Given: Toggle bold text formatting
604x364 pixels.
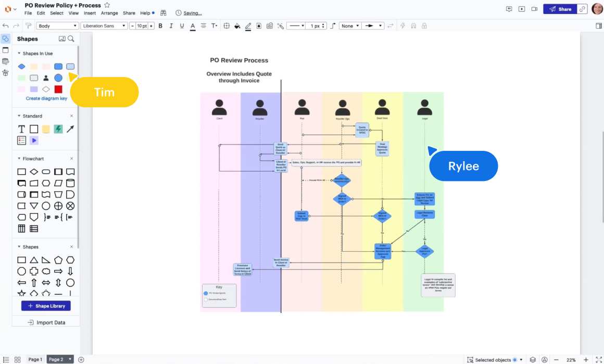Looking at the screenshot, I should [160, 26].
